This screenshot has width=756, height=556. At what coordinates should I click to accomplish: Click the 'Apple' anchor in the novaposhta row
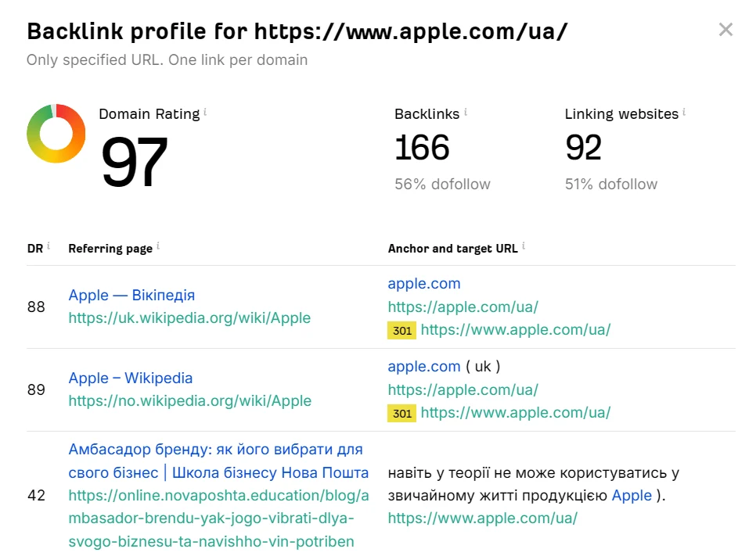tap(632, 495)
